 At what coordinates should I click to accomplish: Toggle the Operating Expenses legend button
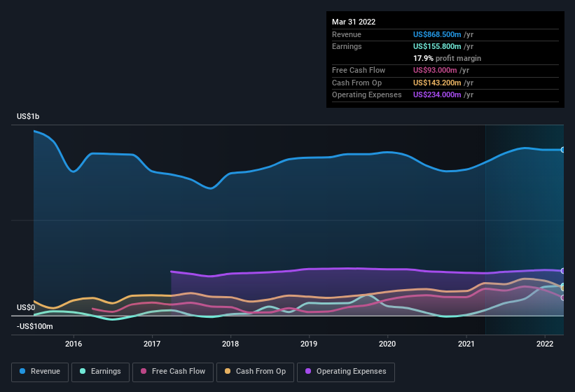[345, 372]
